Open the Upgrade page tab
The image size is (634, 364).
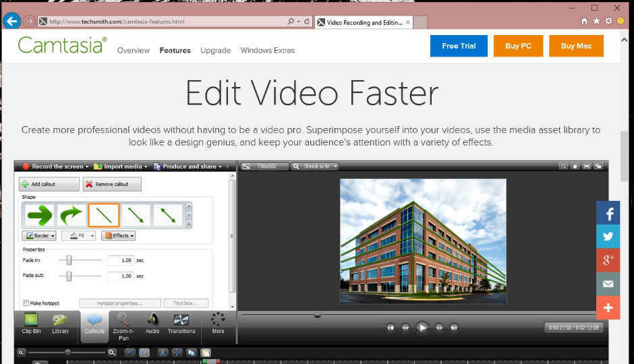tap(216, 51)
